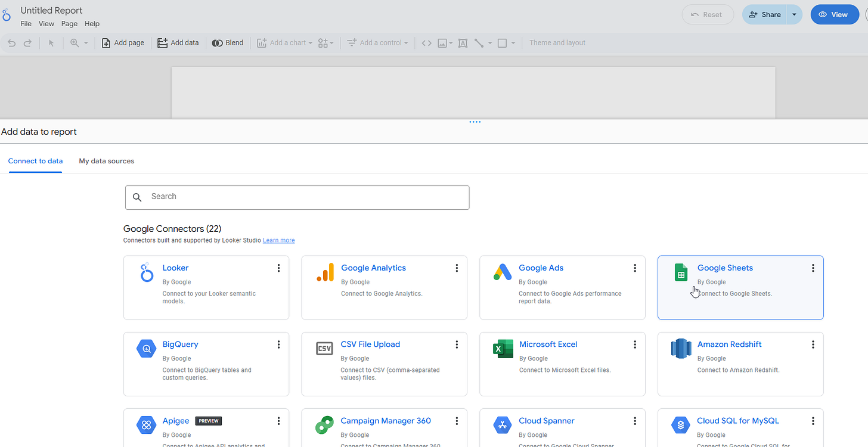Click the BigQuery connector icon
This screenshot has width=868, height=447.
146,349
